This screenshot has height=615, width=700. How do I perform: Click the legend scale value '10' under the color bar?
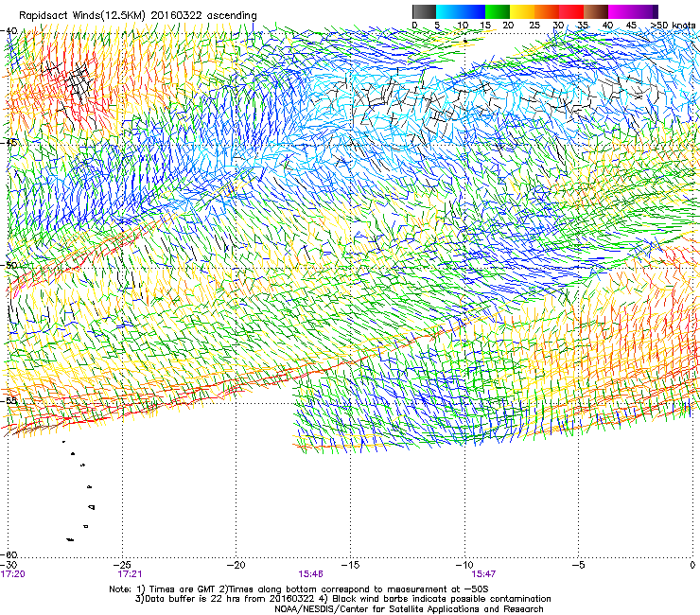[x=463, y=26]
